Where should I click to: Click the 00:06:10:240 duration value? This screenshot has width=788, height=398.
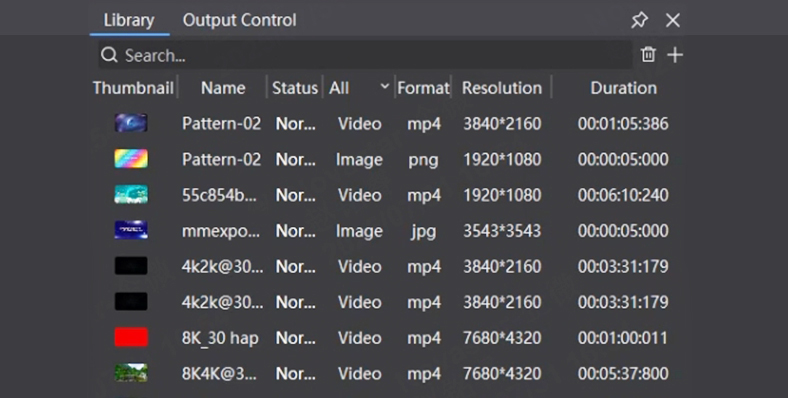(x=623, y=195)
